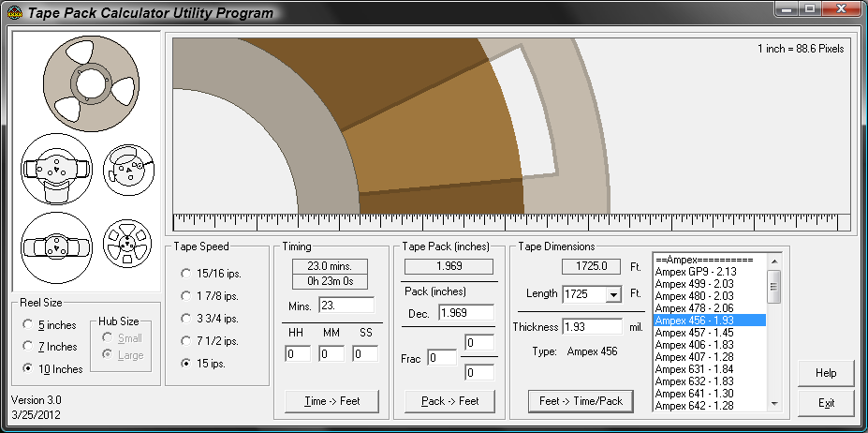Select Ampex 642 - 1.28 in tape list
Image resolution: width=868 pixels, height=433 pixels.
click(x=709, y=406)
